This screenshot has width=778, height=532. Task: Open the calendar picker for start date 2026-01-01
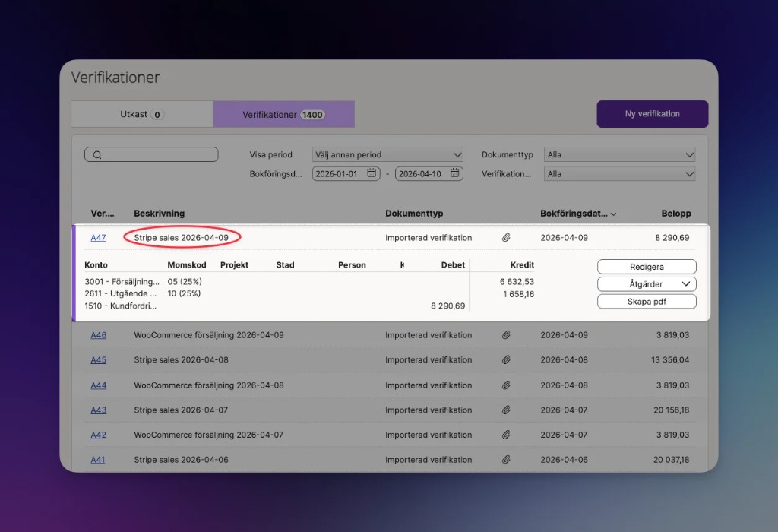(x=372, y=173)
